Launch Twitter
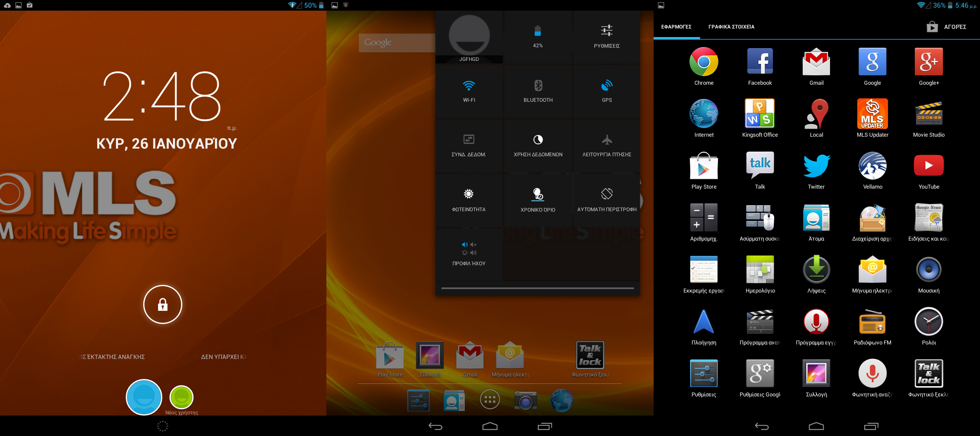The width and height of the screenshot is (980, 436). [816, 166]
